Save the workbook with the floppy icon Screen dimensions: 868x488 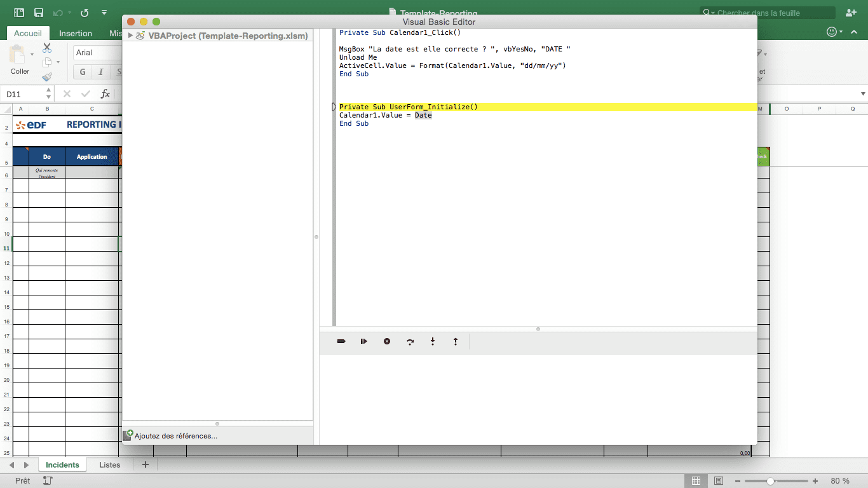pyautogui.click(x=39, y=13)
